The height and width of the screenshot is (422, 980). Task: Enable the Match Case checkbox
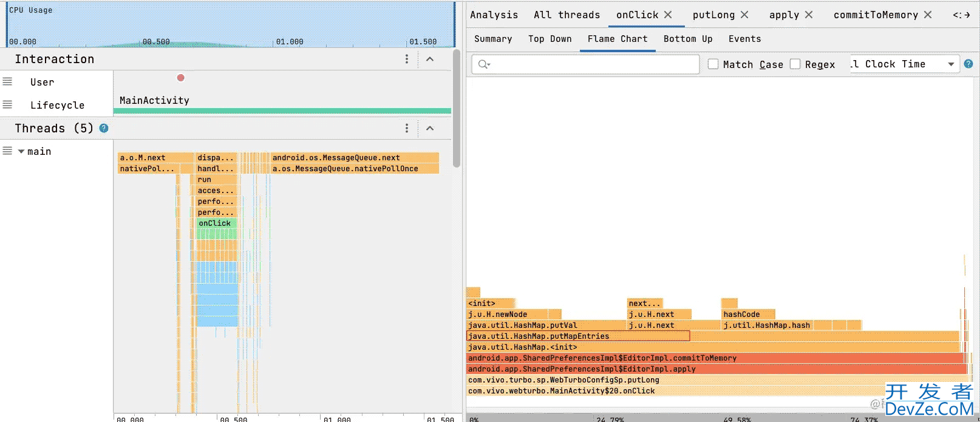pos(713,64)
